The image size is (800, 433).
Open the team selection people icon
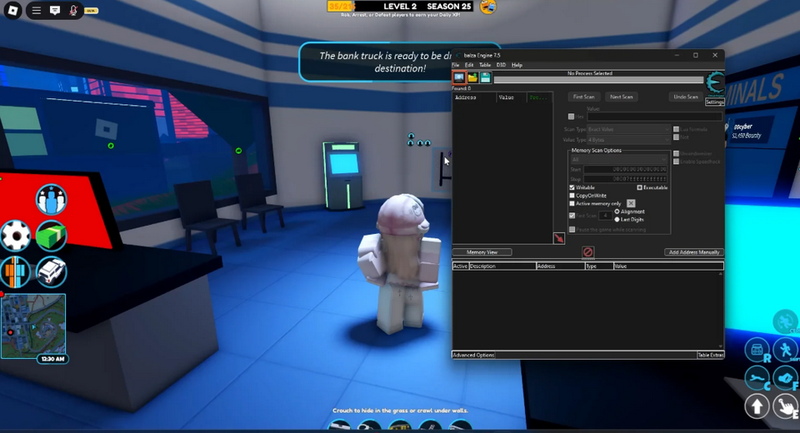tap(51, 199)
